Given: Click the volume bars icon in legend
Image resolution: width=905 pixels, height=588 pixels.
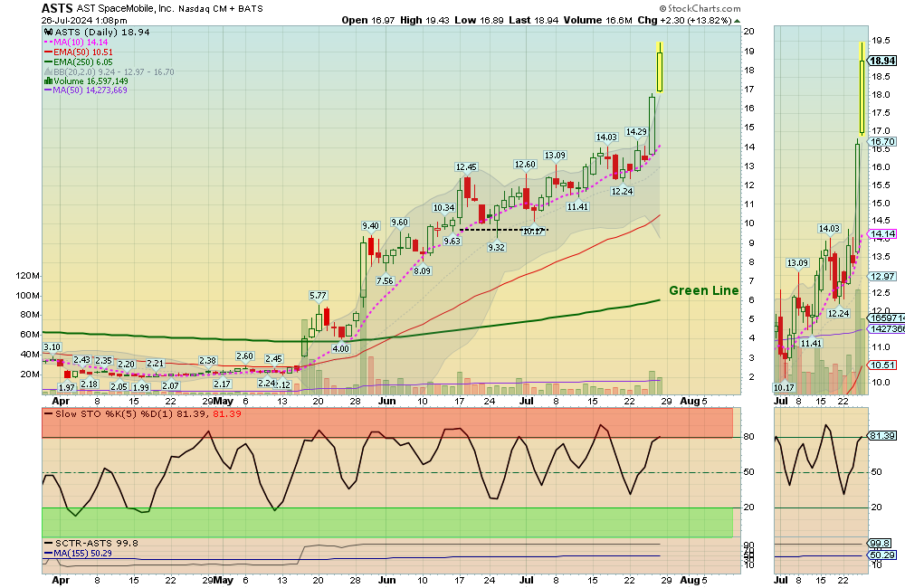Looking at the screenshot, I should (x=49, y=81).
